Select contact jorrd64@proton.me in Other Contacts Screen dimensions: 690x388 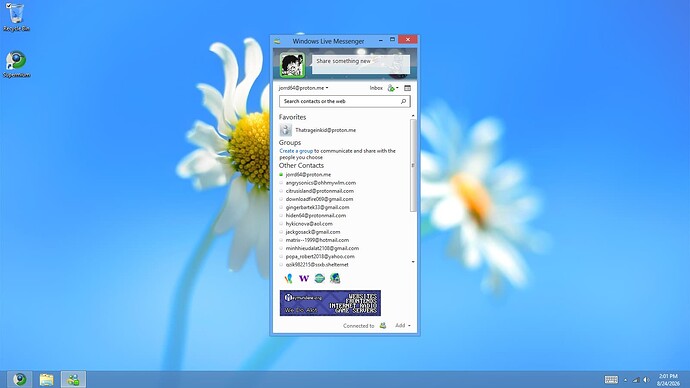[x=308, y=175]
